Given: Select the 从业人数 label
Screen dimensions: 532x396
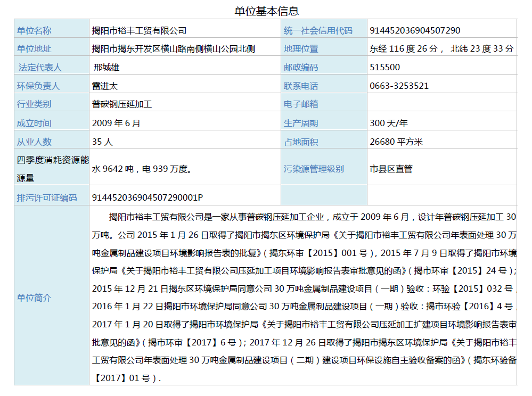Looking at the screenshot, I should pyautogui.click(x=34, y=142).
